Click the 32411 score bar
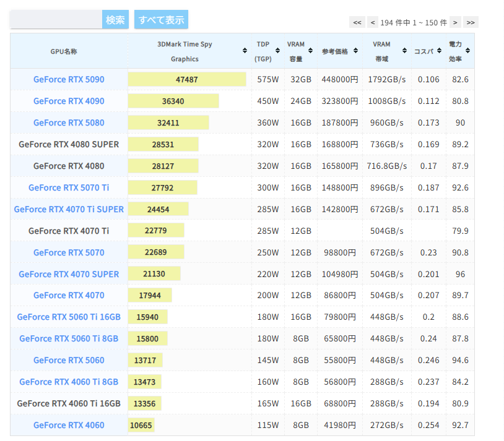 [x=168, y=122]
